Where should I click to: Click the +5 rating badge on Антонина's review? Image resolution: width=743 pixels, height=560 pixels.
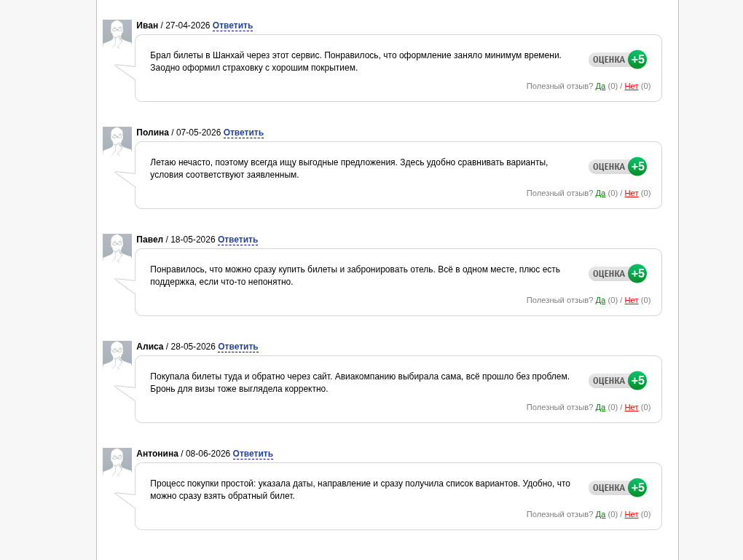(x=637, y=488)
